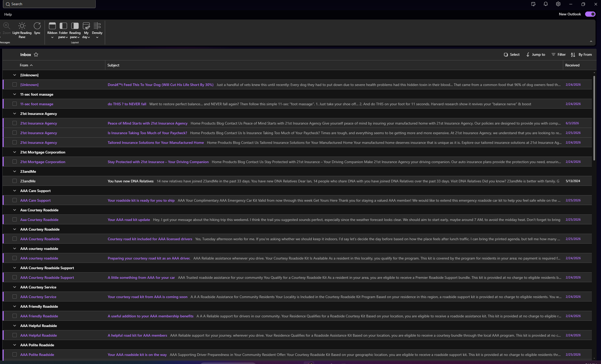
Task: Check the 23andMe email checkbox
Action: pos(15,181)
